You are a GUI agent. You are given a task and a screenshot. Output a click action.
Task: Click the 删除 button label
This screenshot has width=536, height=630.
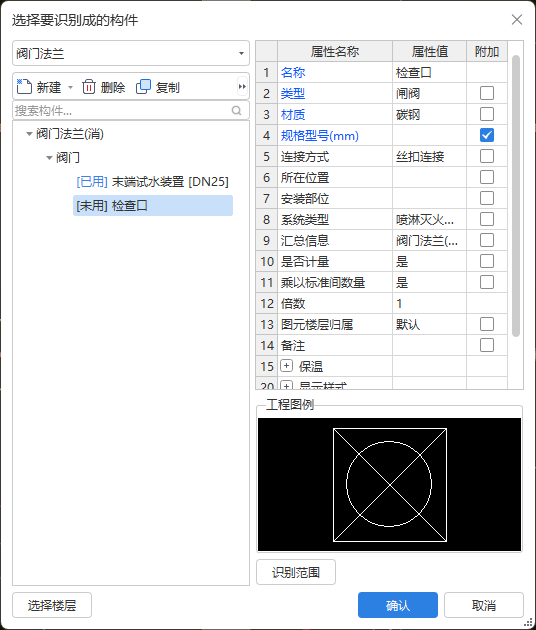tap(113, 87)
